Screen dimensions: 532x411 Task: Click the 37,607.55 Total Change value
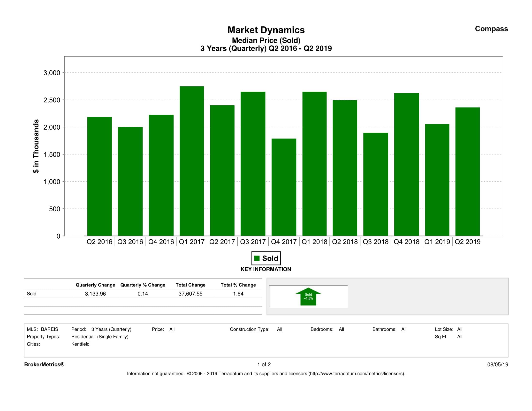click(190, 294)
